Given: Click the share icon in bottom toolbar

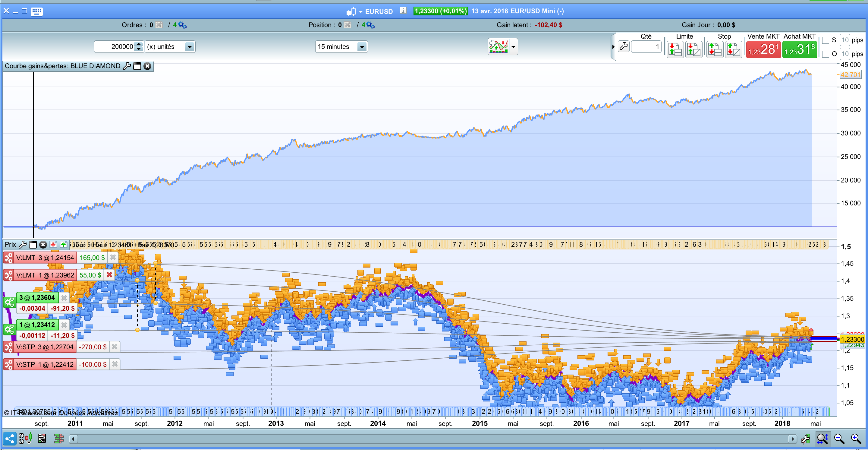Looking at the screenshot, I should point(10,439).
